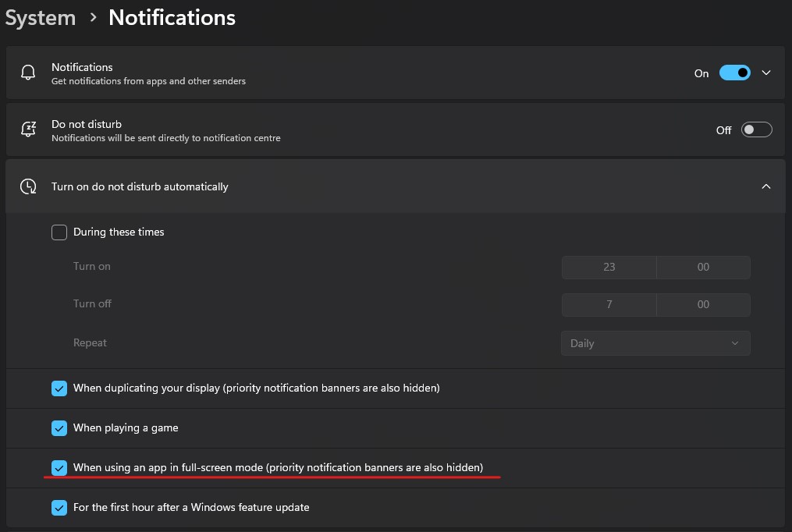Click the chevron next to Notifications toggle
The image size is (792, 532).
point(765,72)
